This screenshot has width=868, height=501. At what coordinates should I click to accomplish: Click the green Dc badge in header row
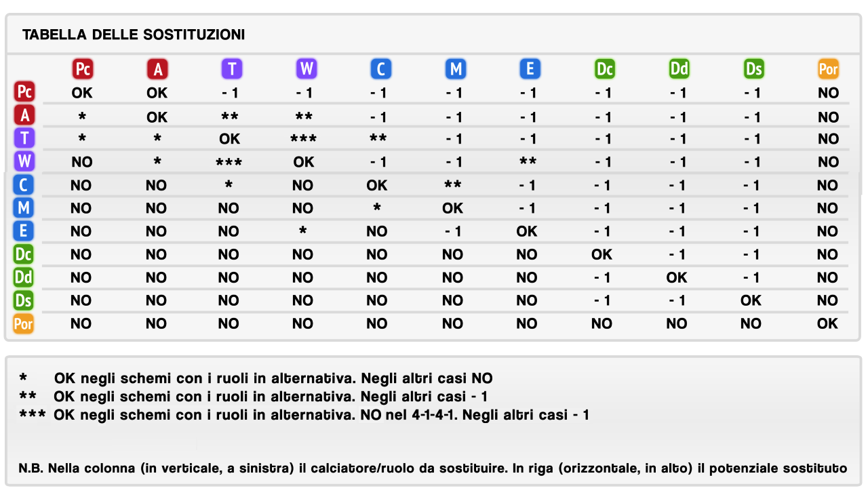click(x=605, y=68)
